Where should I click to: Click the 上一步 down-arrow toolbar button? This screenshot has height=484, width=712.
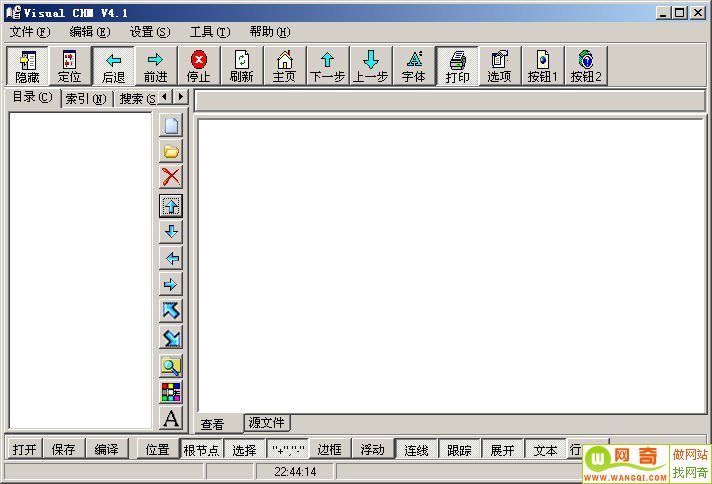(371, 66)
